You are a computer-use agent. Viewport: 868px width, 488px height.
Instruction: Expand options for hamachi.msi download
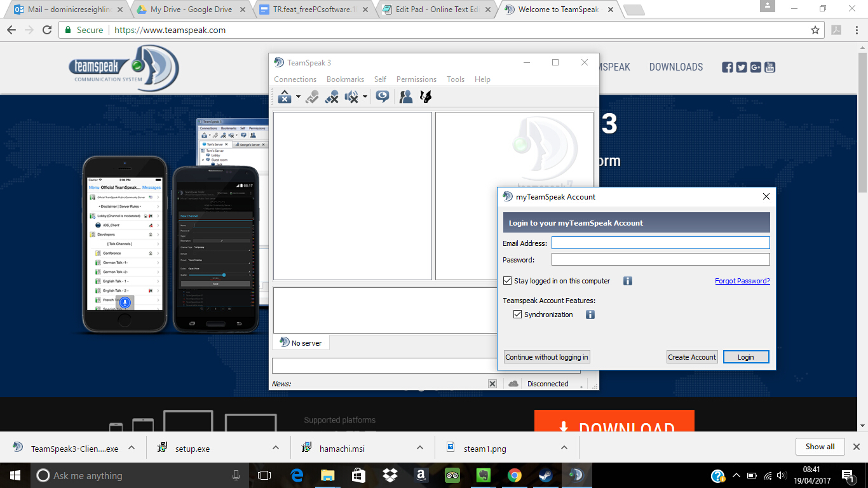pos(420,447)
